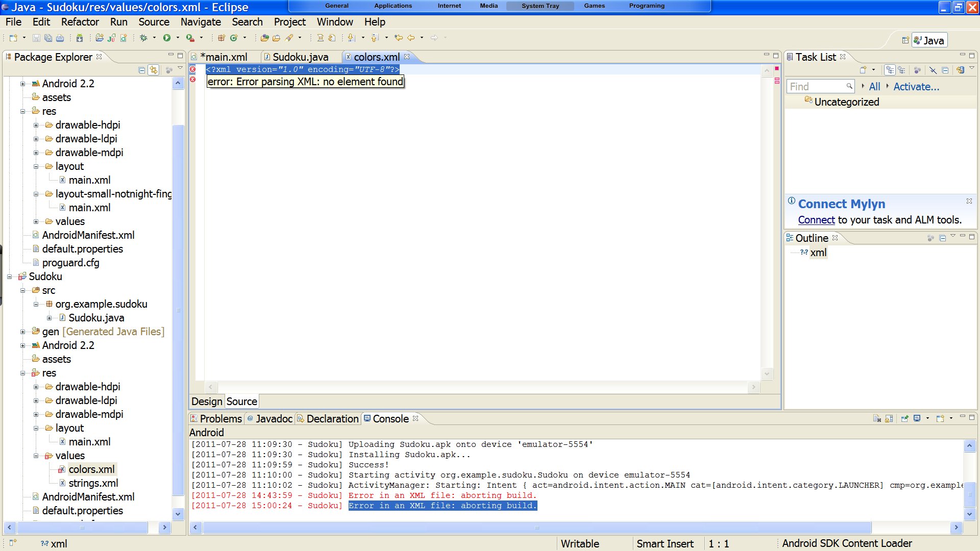
Task: Click the Print toolbar icon
Action: [60, 38]
